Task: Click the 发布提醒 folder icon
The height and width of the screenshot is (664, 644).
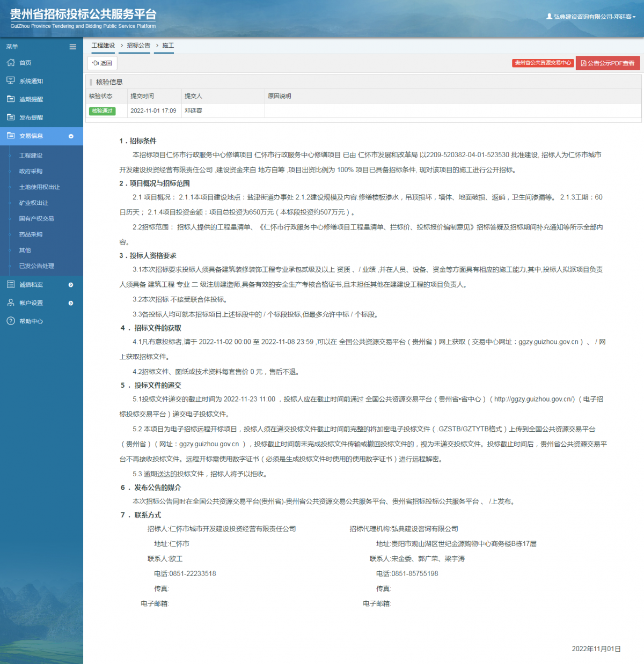Action: coord(11,117)
